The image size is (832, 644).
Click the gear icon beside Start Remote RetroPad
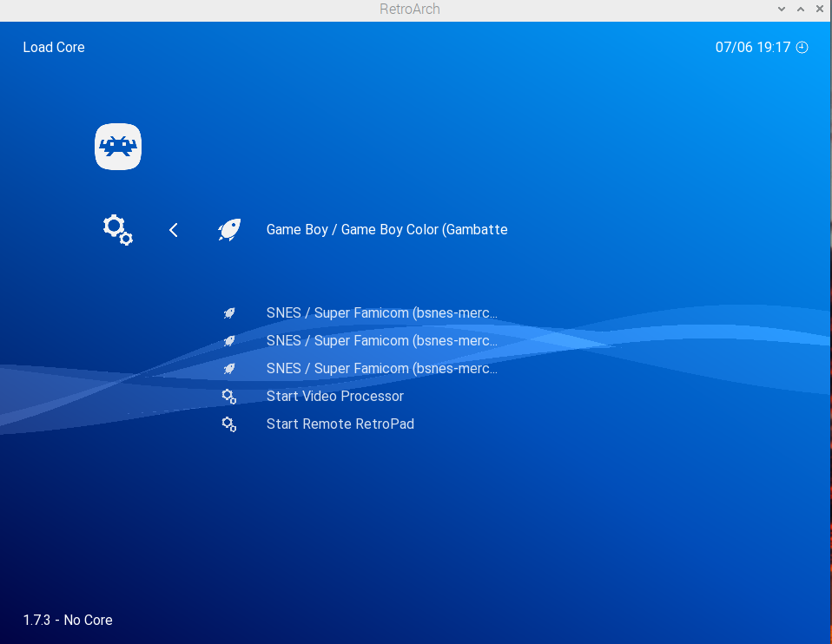(x=229, y=424)
